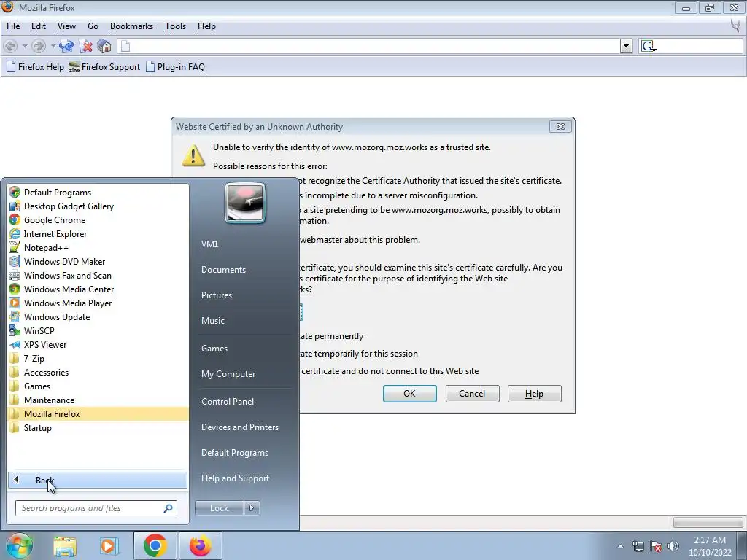
Task: Open the Firefox Help bookmark
Action: (35, 67)
